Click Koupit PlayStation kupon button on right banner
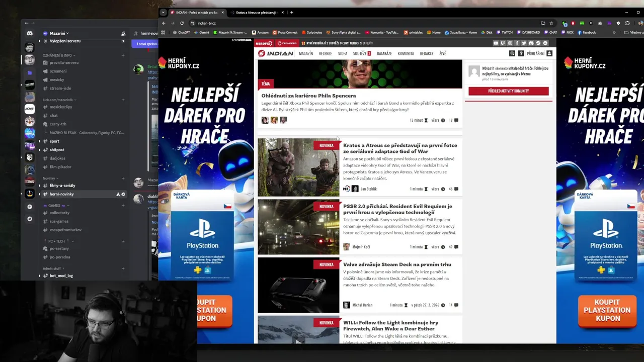This screenshot has height=362, width=644. (x=607, y=310)
